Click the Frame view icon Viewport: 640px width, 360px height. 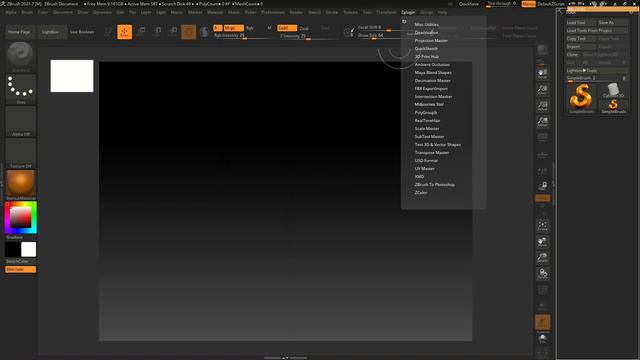tap(542, 226)
